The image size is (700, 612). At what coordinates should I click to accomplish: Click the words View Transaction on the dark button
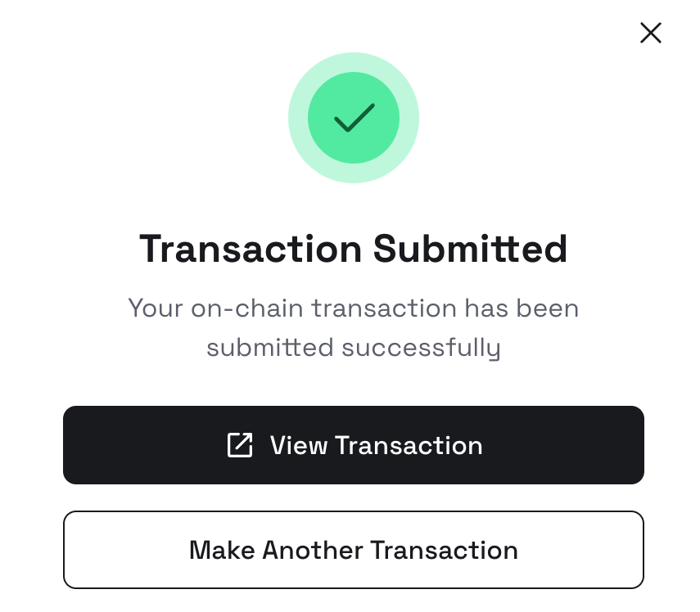(376, 445)
